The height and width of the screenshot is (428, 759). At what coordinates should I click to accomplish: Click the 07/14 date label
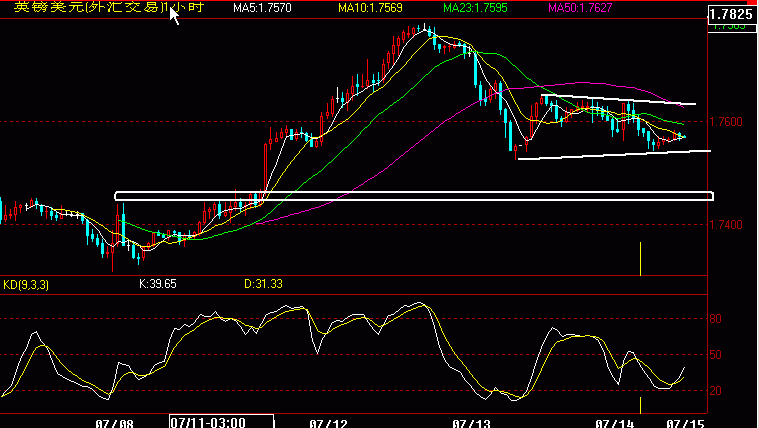pyautogui.click(x=614, y=424)
